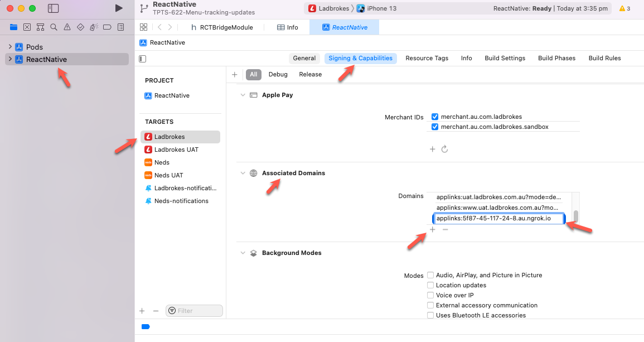Screen dimensions: 644x342
Task: Open the Build Settings tab
Action: coord(505,59)
